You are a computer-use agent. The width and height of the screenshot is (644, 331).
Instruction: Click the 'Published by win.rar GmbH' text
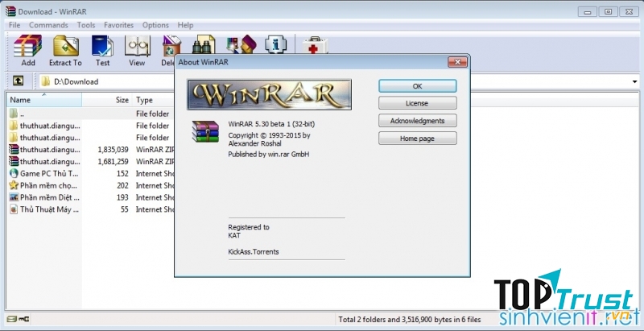click(269, 155)
